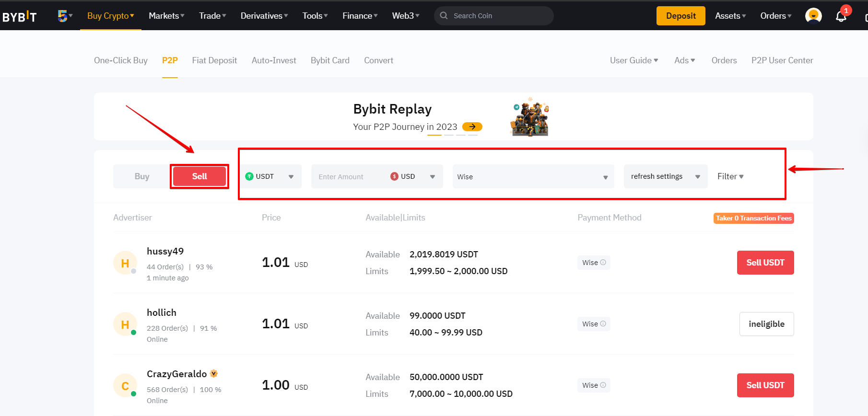Image resolution: width=868 pixels, height=416 pixels.
Task: Open the Wise payment method dropdown
Action: coord(533,176)
